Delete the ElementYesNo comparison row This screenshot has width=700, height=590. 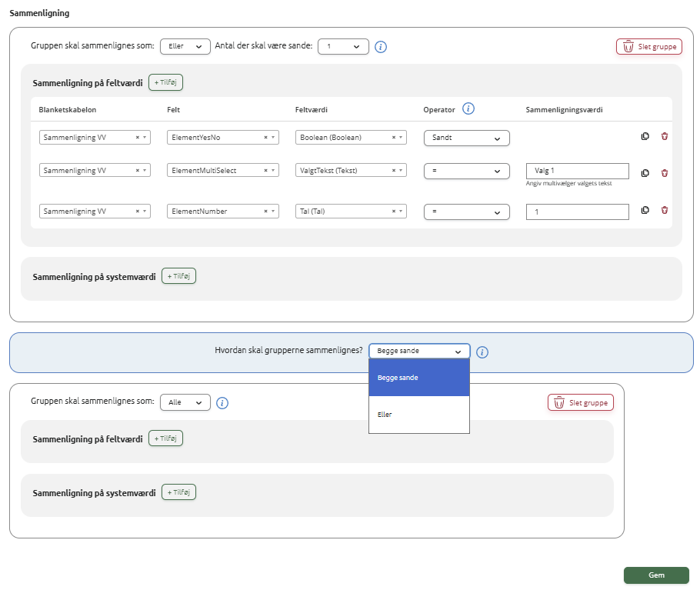[665, 137]
